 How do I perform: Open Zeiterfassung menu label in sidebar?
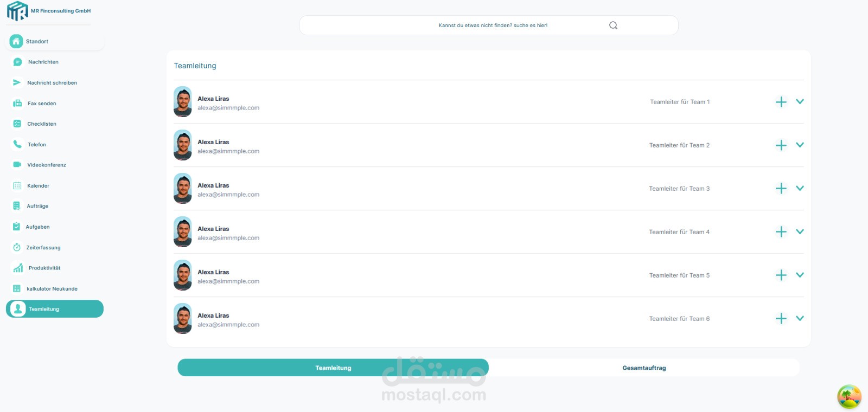(43, 247)
